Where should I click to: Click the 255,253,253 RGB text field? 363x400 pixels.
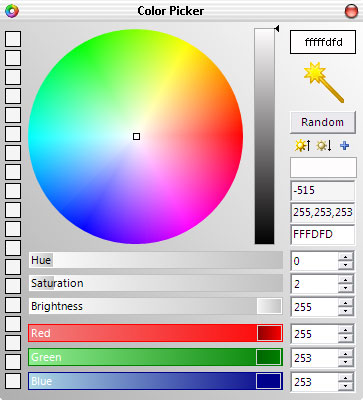pos(323,212)
